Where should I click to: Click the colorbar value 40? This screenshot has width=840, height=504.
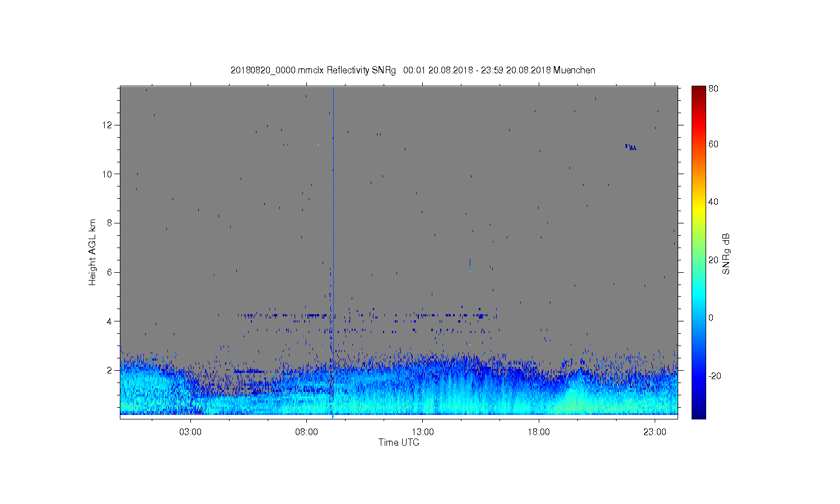(x=713, y=202)
